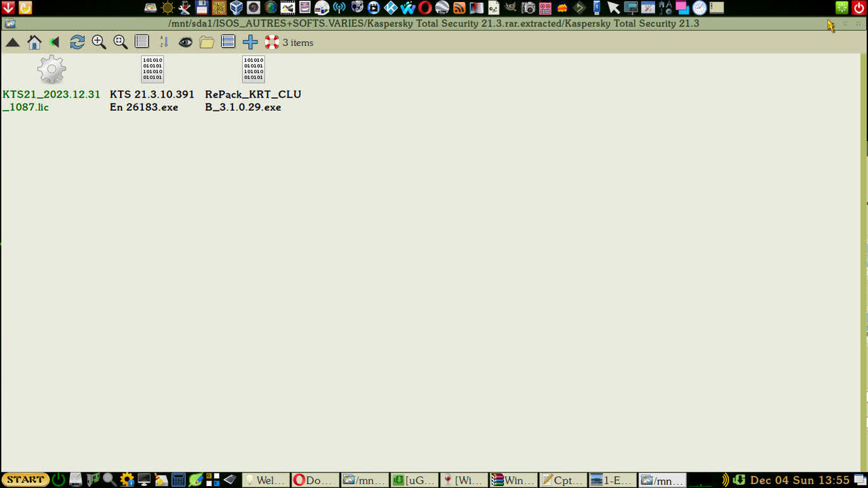This screenshot has height=488, width=868.
Task: Switch to the 'Win…' archive taskbar window
Action: click(x=513, y=480)
